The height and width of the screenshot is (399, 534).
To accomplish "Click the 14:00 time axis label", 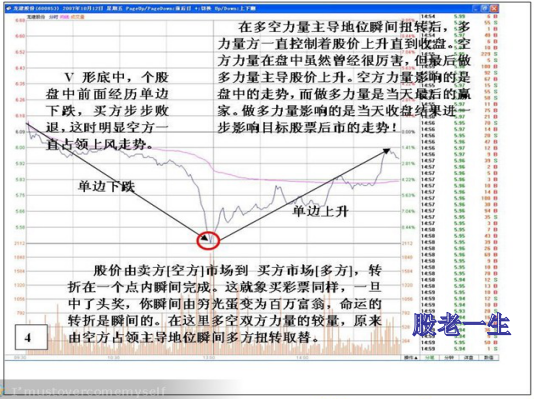I will (302, 358).
